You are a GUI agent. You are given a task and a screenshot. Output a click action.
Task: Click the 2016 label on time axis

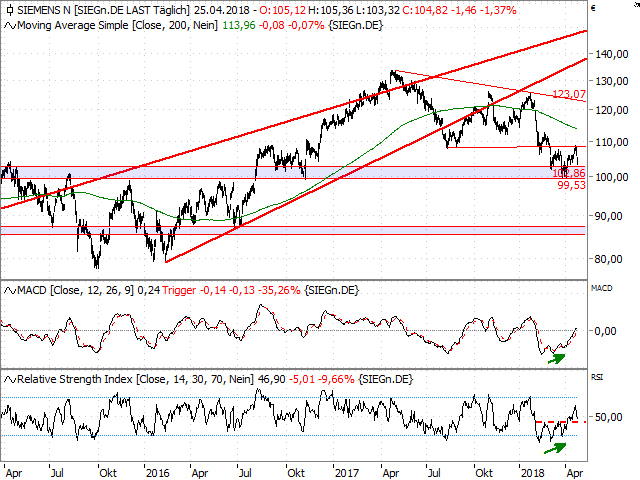(x=158, y=473)
